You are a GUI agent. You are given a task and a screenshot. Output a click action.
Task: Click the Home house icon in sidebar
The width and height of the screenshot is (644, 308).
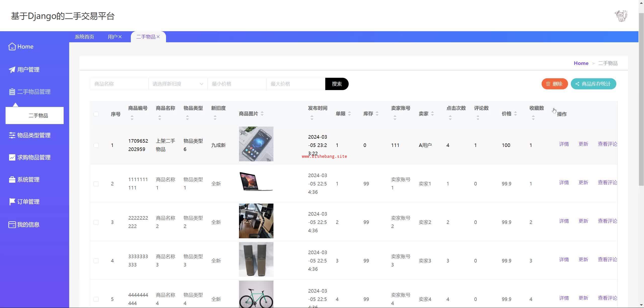click(12, 47)
